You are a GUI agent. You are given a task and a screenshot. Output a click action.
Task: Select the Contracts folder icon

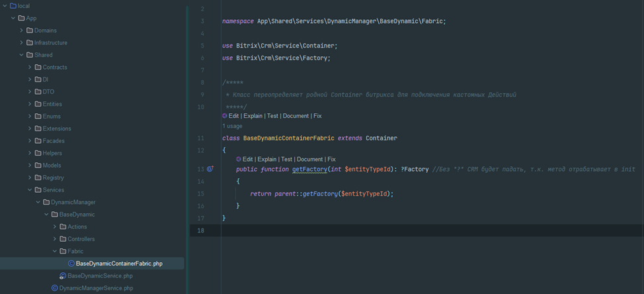pos(38,67)
